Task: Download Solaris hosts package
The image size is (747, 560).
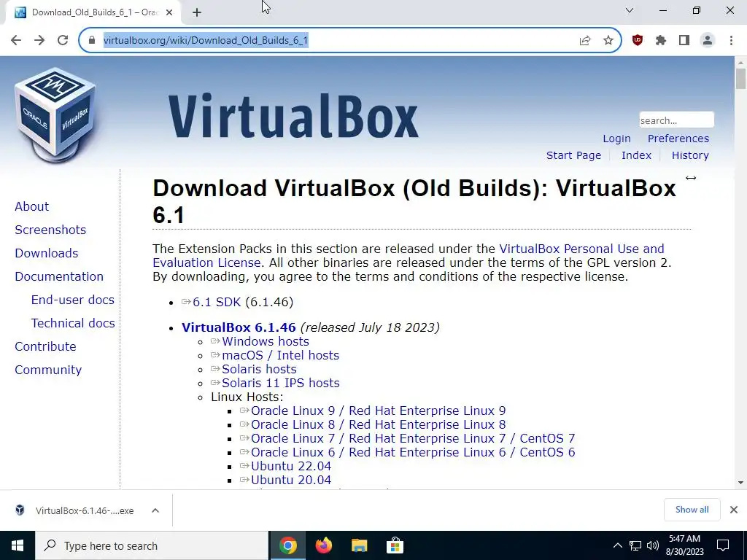Action: point(259,369)
